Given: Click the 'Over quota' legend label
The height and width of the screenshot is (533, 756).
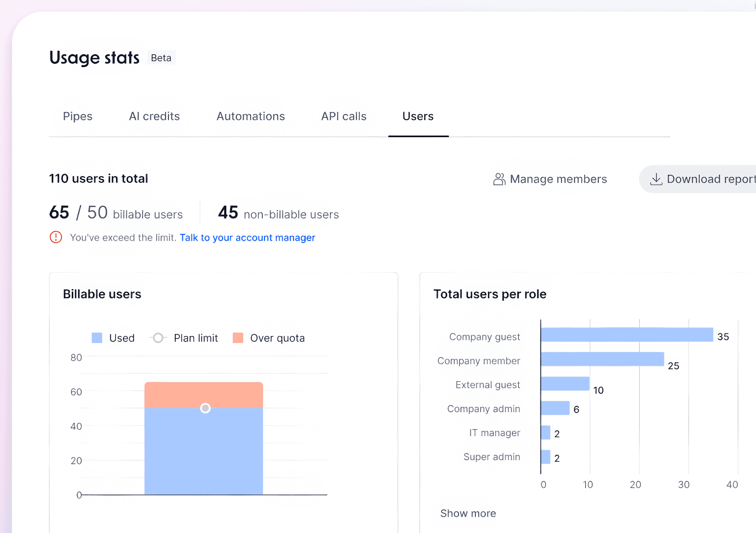Looking at the screenshot, I should click(277, 338).
